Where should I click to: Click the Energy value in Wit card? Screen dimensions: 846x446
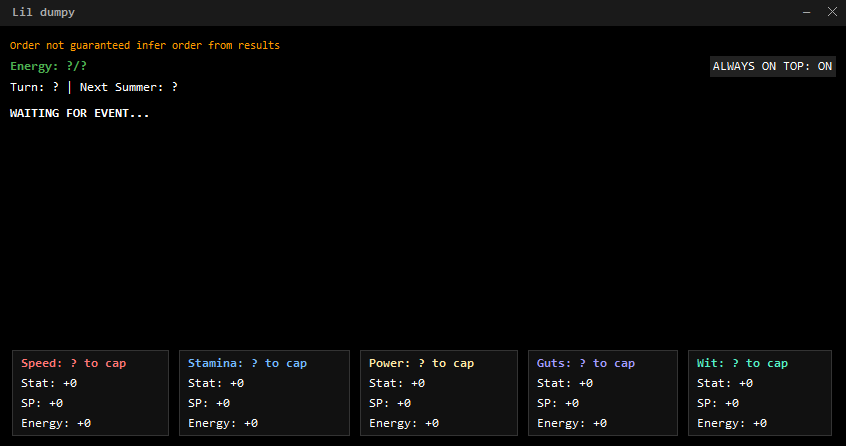[732, 423]
